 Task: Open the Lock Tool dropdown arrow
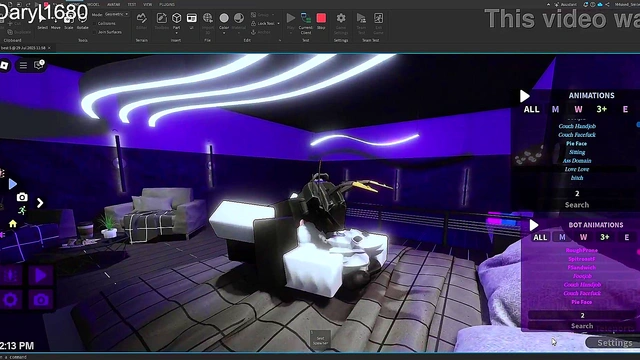278,24
